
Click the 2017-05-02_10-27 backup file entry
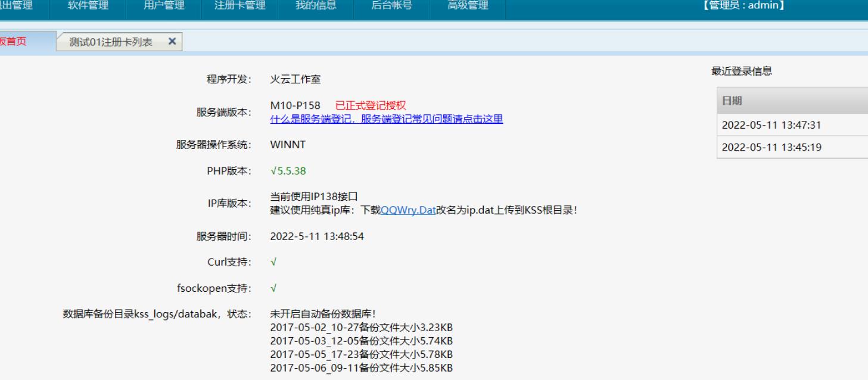362,328
